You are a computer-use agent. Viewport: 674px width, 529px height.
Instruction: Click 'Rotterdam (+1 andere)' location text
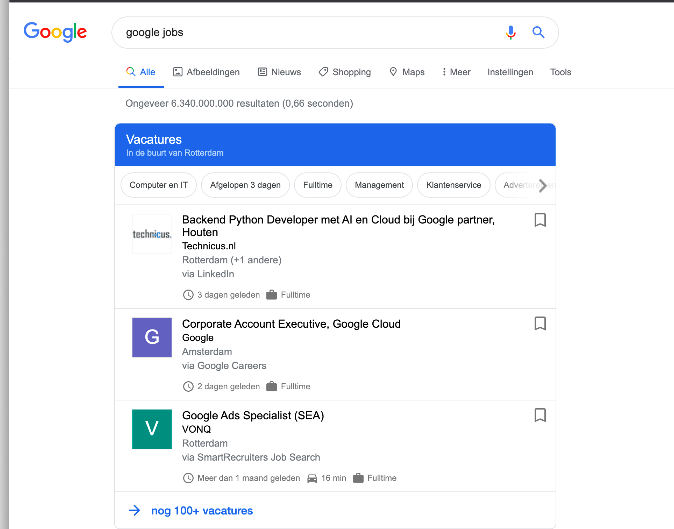(232, 260)
